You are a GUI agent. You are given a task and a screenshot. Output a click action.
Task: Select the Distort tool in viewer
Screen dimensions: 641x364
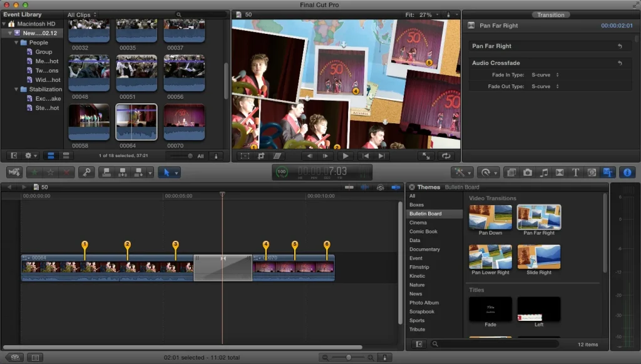coord(277,156)
